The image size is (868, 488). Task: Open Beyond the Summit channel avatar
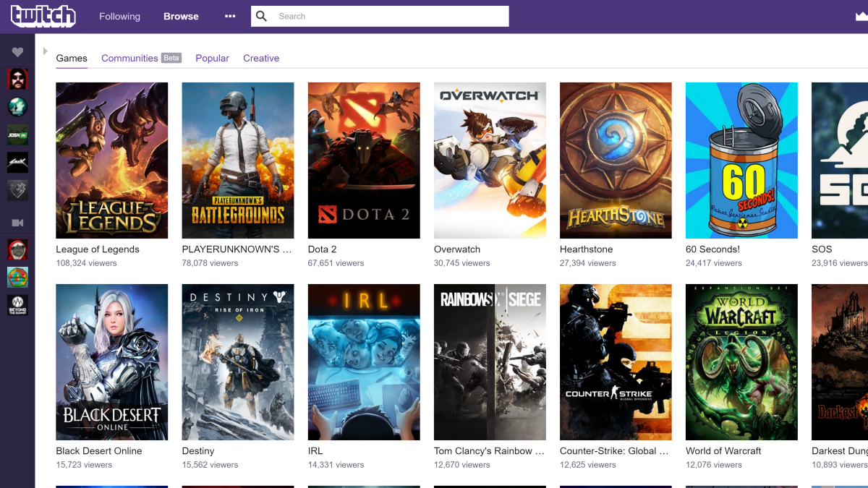(x=17, y=304)
